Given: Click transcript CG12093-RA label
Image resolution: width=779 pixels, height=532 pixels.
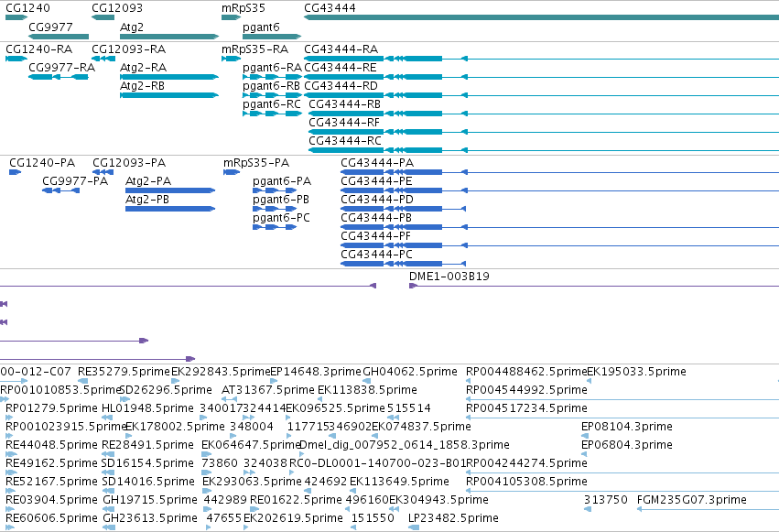Looking at the screenshot, I should pyautogui.click(x=129, y=49).
